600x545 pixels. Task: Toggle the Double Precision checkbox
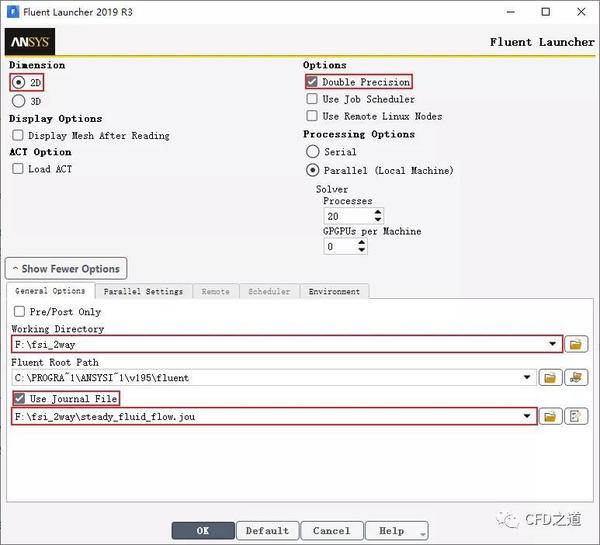tap(312, 82)
